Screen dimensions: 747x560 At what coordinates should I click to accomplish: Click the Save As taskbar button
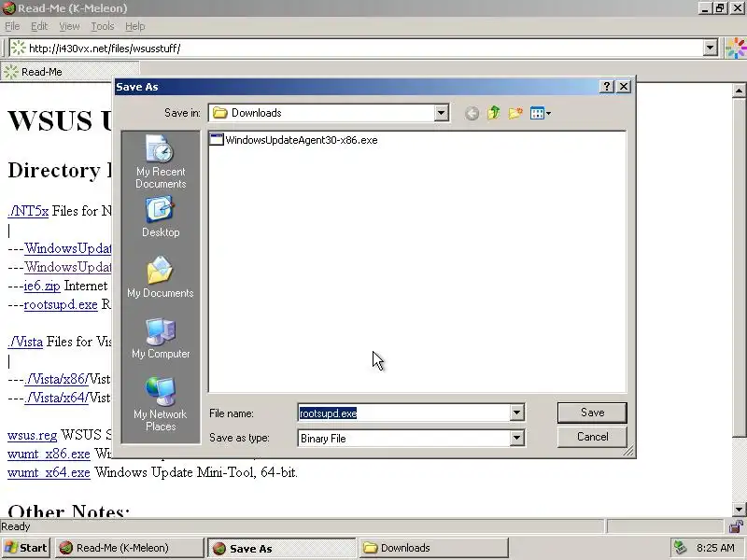coord(281,548)
